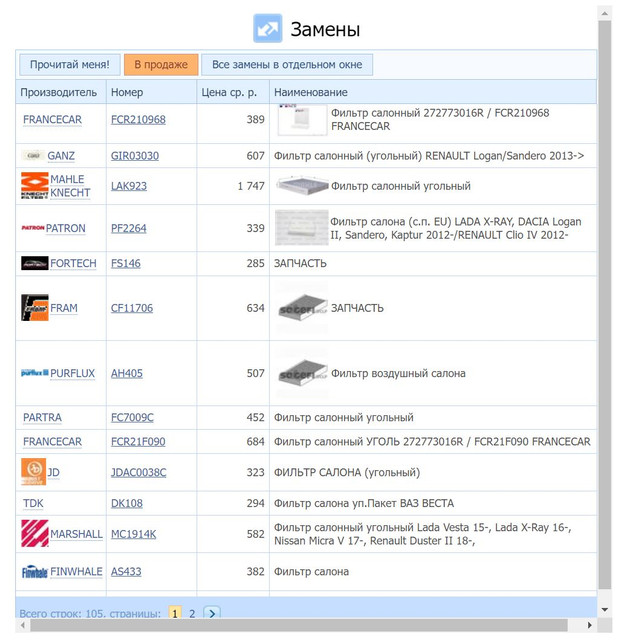
Task: Open the JD manufacturer link
Action: 53,472
